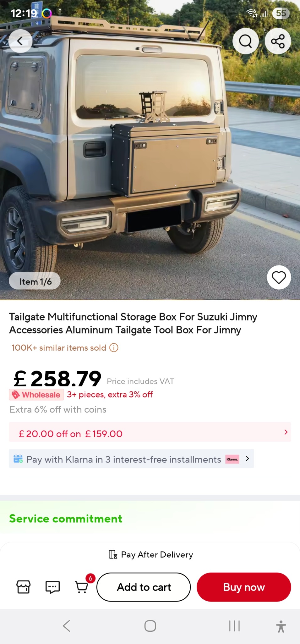
Task: Tap Add to cart button
Action: click(x=144, y=587)
